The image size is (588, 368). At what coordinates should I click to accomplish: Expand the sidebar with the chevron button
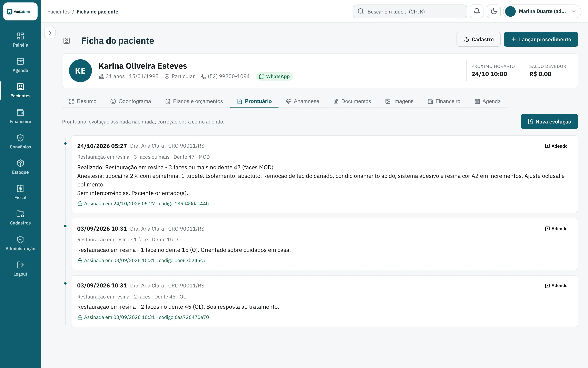pyautogui.click(x=50, y=33)
